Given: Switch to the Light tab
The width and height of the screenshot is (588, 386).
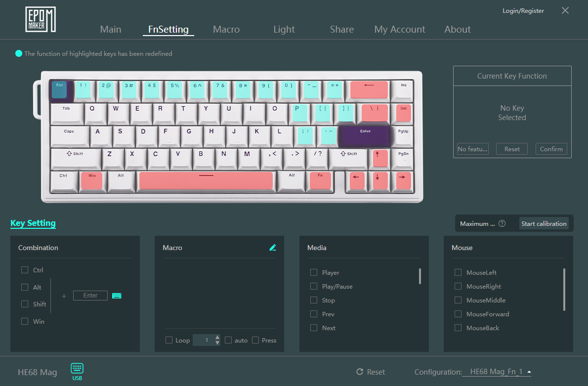Looking at the screenshot, I should point(284,29).
